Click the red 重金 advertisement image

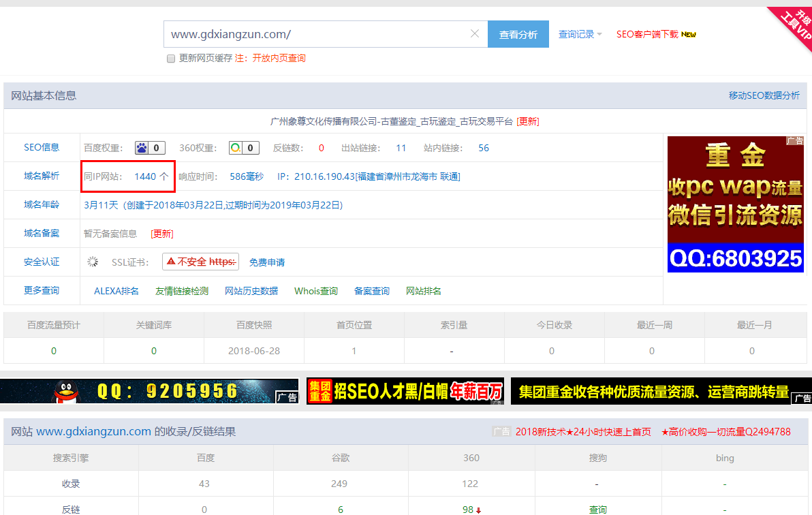tap(735, 204)
